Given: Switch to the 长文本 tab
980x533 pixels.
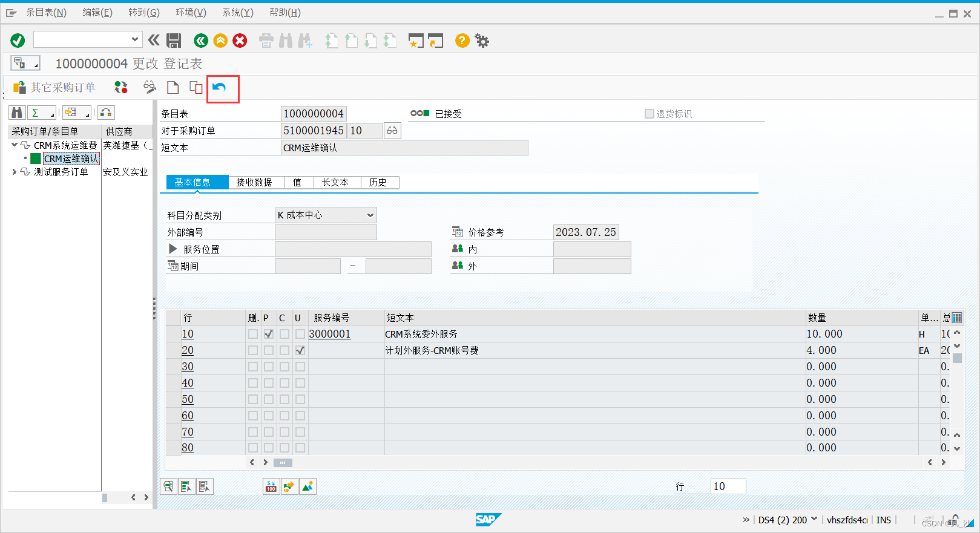Looking at the screenshot, I should [x=337, y=182].
